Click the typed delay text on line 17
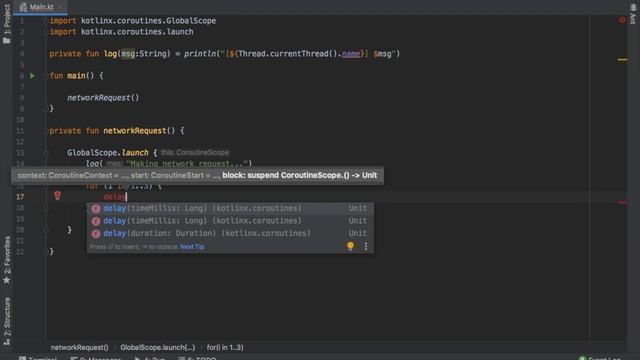Screen dimensions: 640x360 (114, 197)
